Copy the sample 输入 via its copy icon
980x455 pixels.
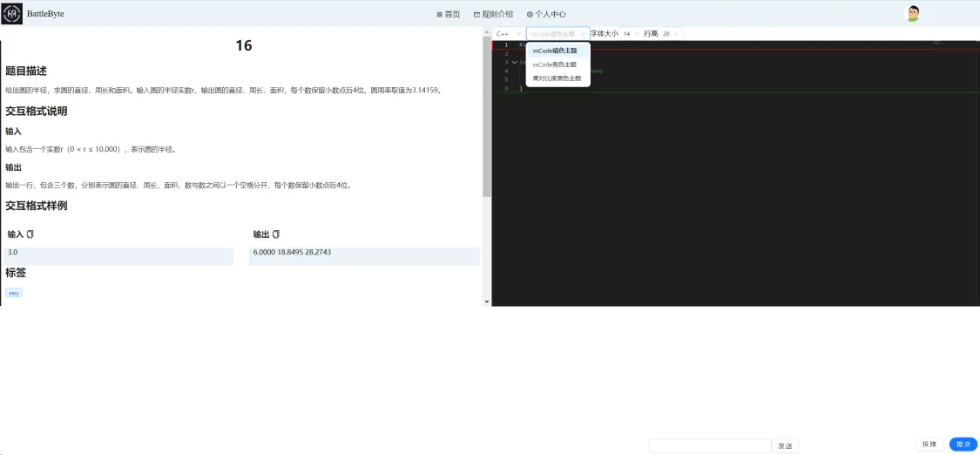pyautogui.click(x=30, y=234)
